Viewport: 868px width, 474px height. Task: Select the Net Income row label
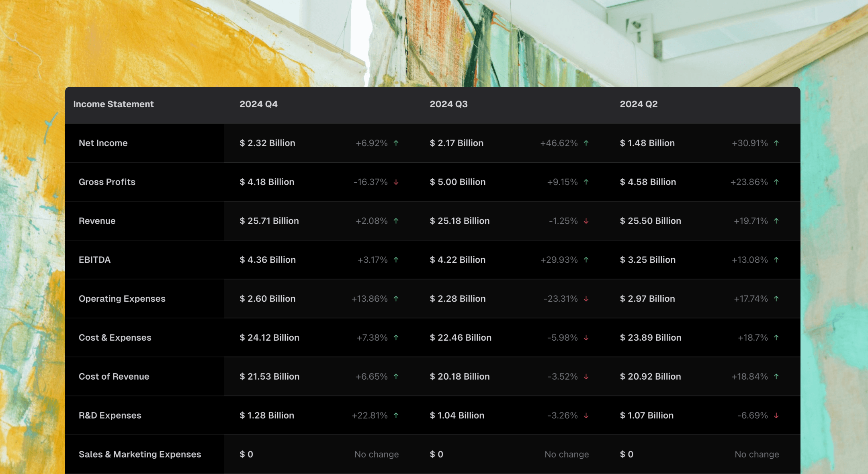pos(103,143)
